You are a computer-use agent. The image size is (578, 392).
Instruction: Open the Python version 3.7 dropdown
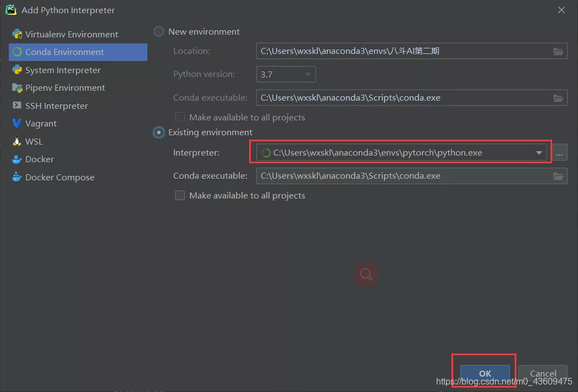point(286,74)
